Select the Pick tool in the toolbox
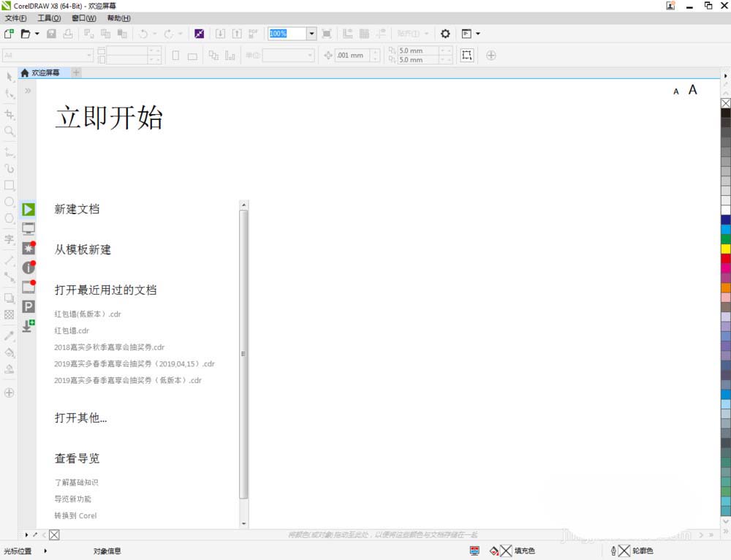Screen dimensions: 731x560 click(10, 77)
